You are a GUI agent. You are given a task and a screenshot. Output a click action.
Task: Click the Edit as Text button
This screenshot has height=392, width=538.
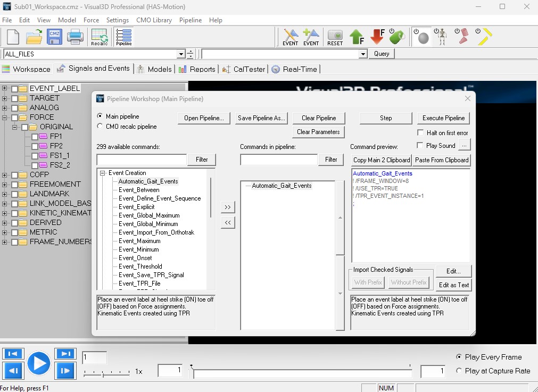453,285
